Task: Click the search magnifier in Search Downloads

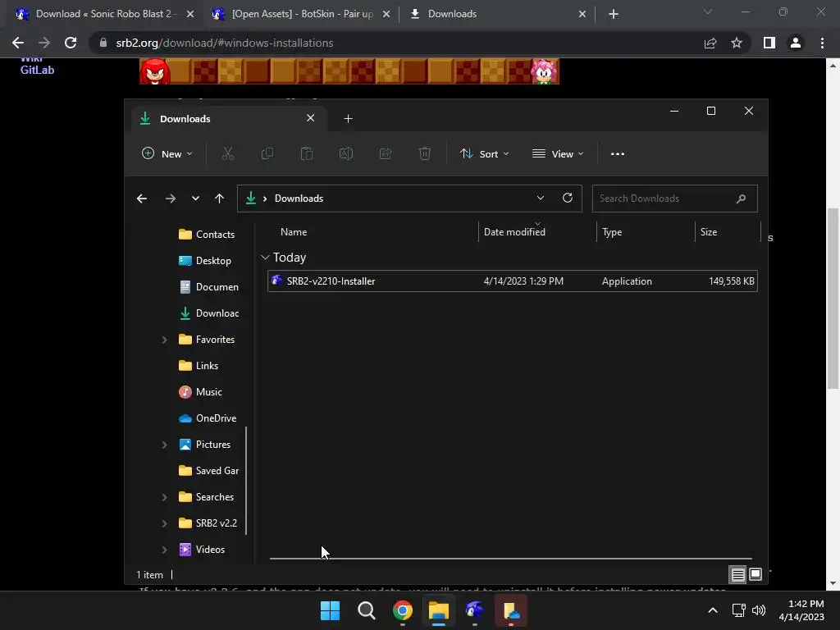Action: click(741, 199)
